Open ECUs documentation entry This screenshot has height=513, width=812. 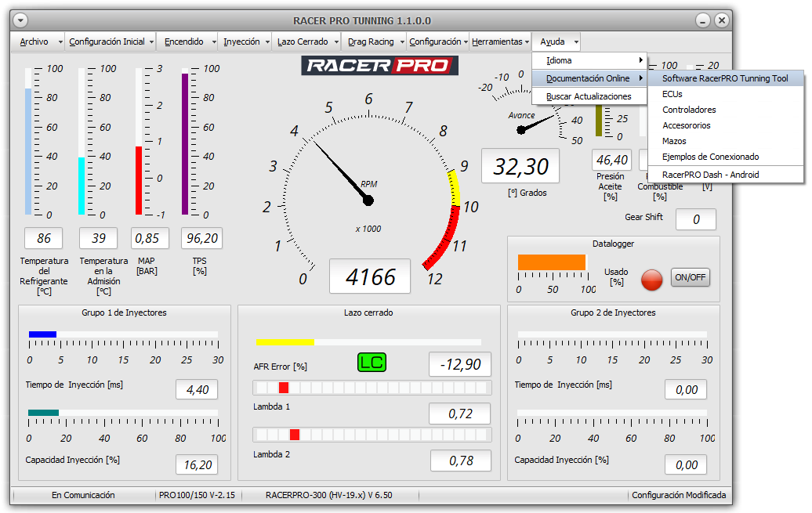[726, 94]
